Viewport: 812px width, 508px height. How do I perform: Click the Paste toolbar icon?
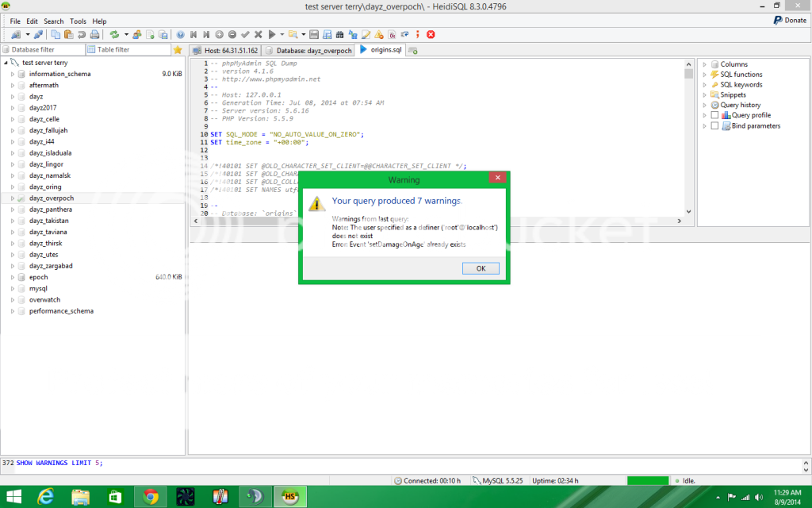[68, 35]
